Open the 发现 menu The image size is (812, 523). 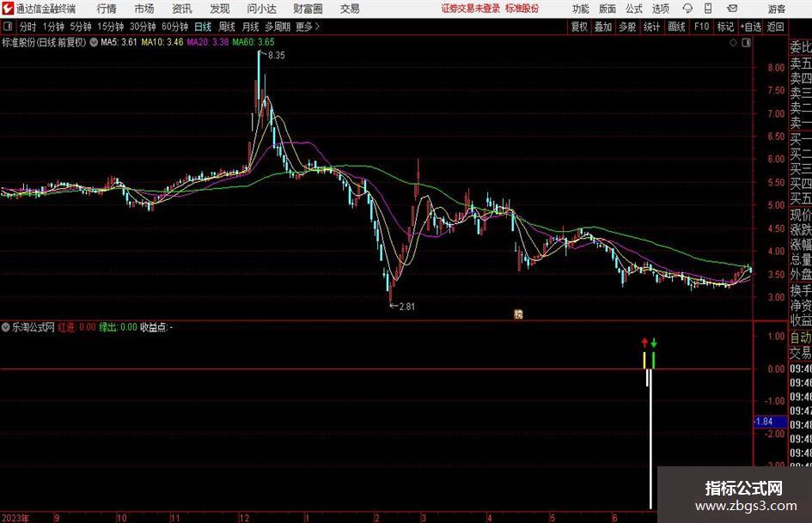click(220, 9)
